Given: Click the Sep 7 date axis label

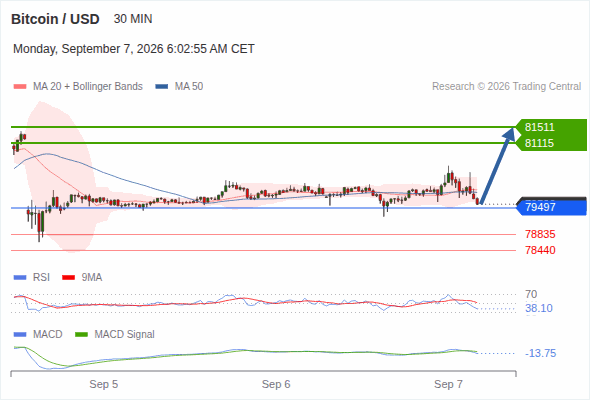Looking at the screenshot, I should click(448, 384).
